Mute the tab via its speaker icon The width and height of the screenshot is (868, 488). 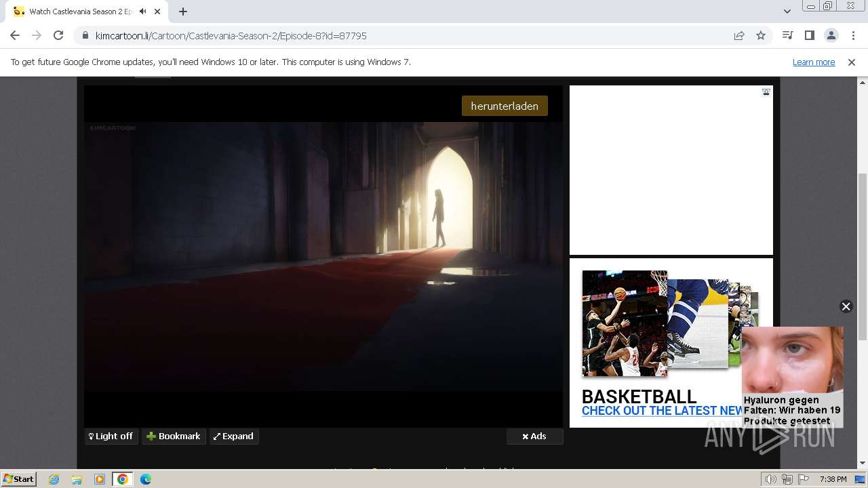pyautogui.click(x=143, y=12)
